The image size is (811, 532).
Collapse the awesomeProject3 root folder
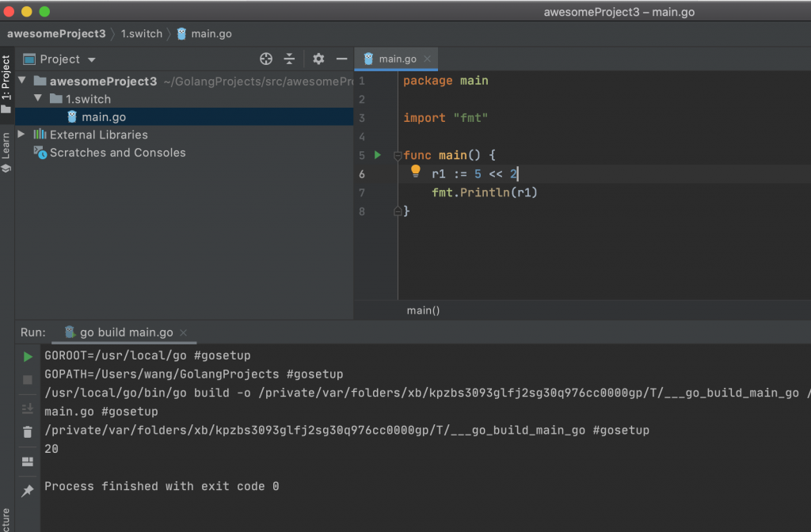(x=21, y=81)
